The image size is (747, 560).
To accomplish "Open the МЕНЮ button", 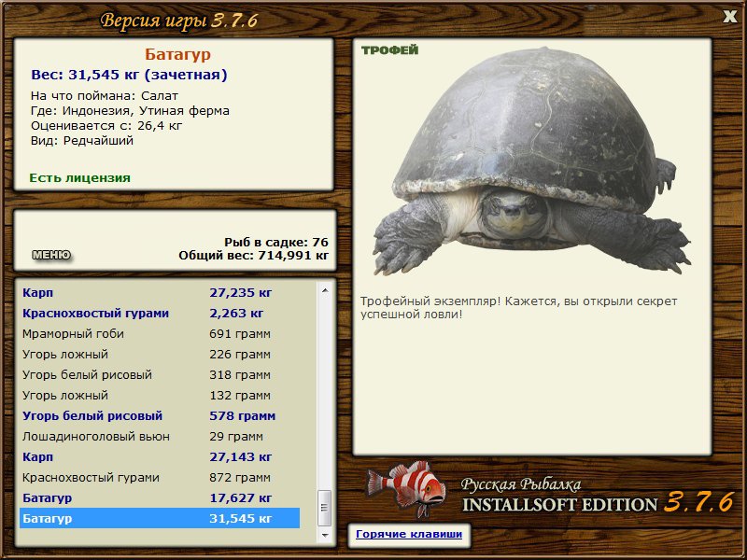I will pyautogui.click(x=51, y=255).
